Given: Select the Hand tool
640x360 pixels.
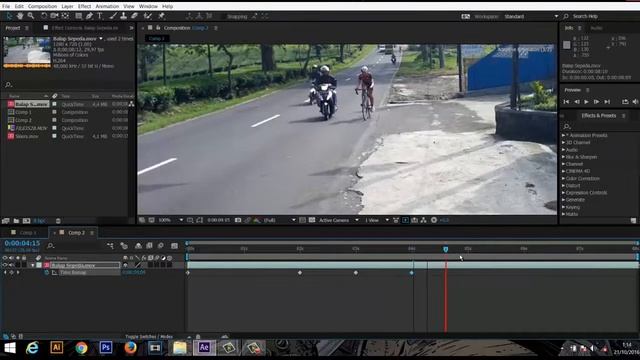Looking at the screenshot, I should click(20, 16).
